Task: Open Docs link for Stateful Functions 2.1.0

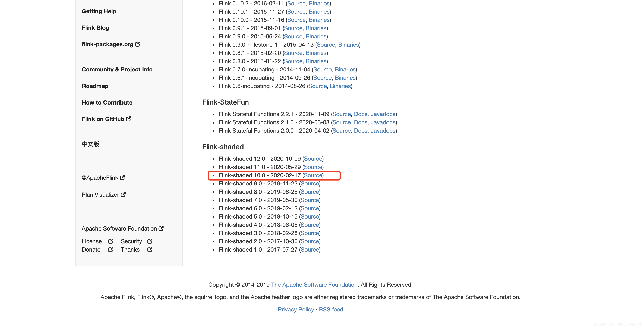Action: [x=360, y=122]
